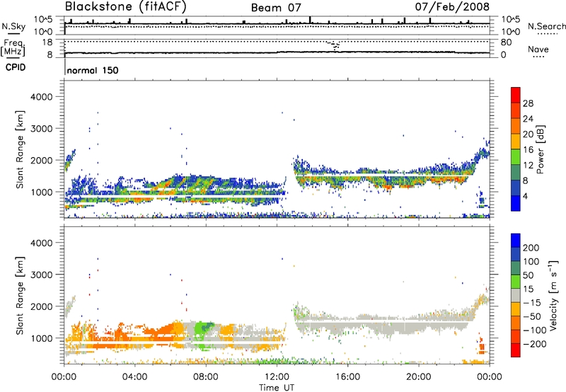Click the "N.Sky" legend label
The height and width of the screenshot is (392, 566).
coord(13,26)
